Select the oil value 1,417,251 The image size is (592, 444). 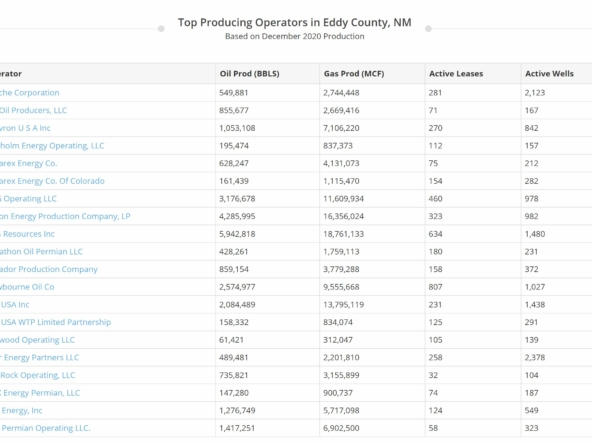[237, 428]
